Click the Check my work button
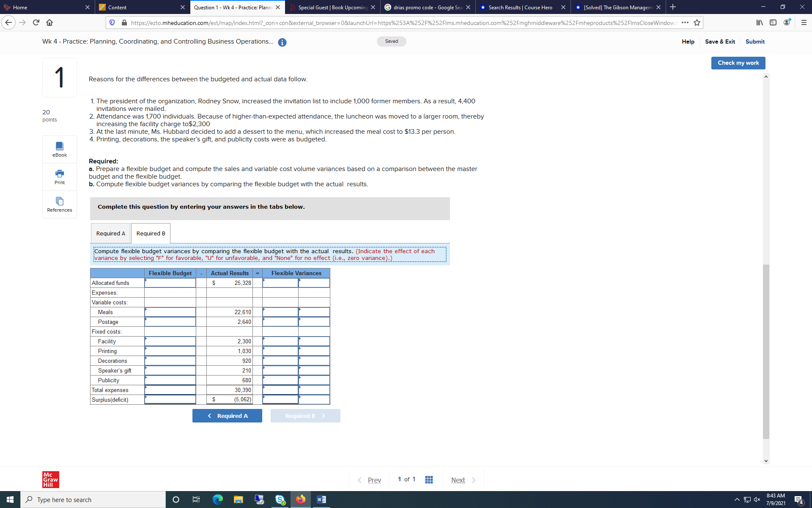Image resolution: width=812 pixels, height=508 pixels. pos(738,63)
